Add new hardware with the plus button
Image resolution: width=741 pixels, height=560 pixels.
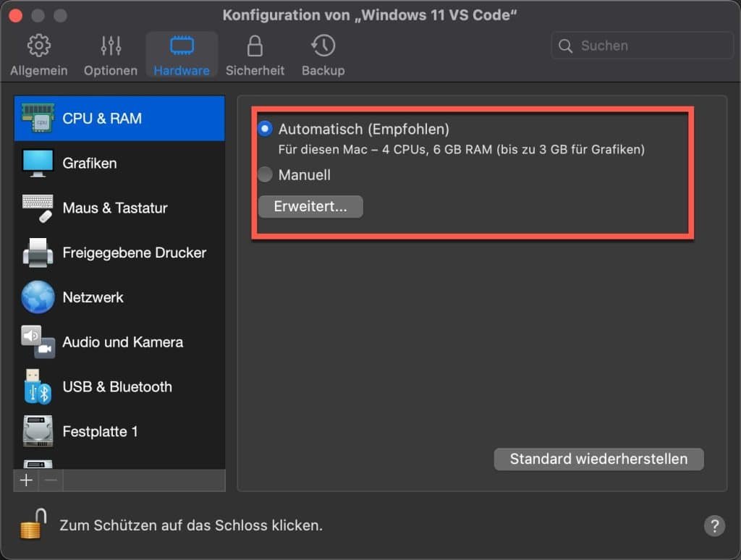26,480
